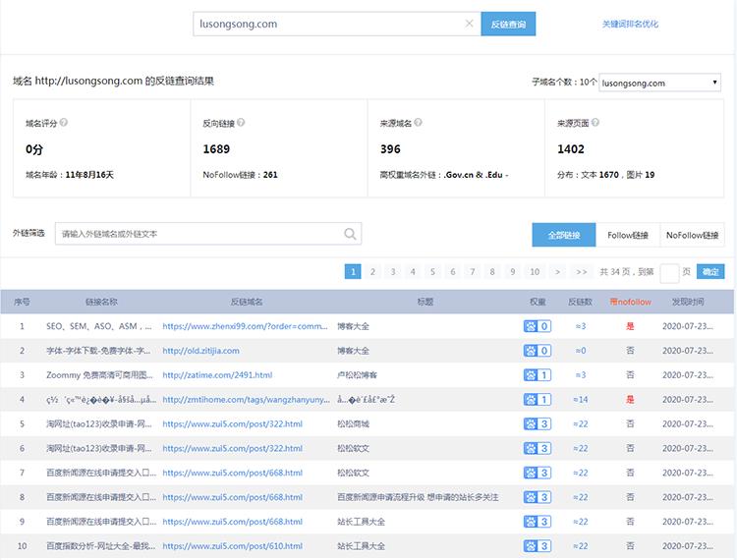Screen dimensions: 737x560
Task: Click the Baidu weight badge in row 4
Action: tap(538, 399)
